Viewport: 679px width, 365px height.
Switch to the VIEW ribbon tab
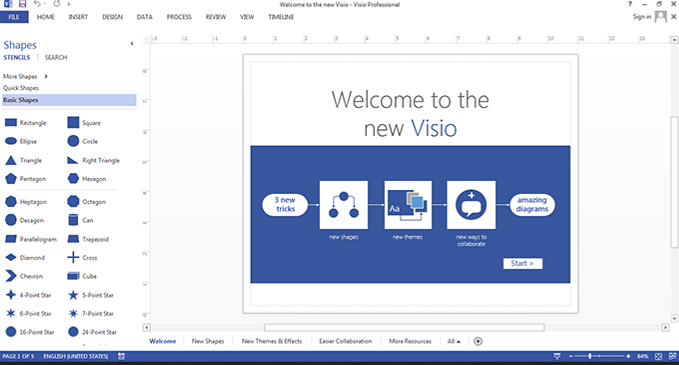tap(247, 17)
